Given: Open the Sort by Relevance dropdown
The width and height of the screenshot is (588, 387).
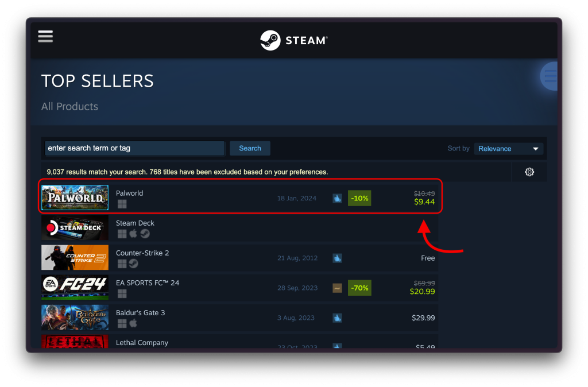Looking at the screenshot, I should coord(508,149).
